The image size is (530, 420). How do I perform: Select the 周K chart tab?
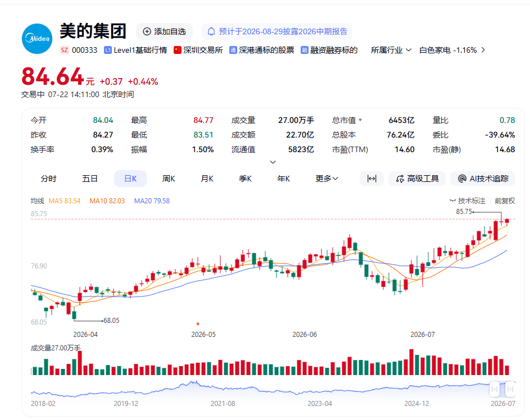[169, 179]
